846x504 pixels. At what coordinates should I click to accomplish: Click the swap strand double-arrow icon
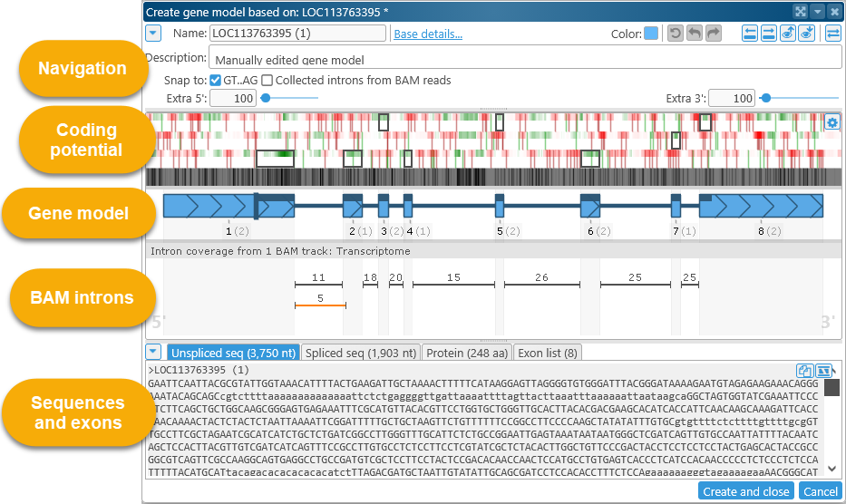832,34
